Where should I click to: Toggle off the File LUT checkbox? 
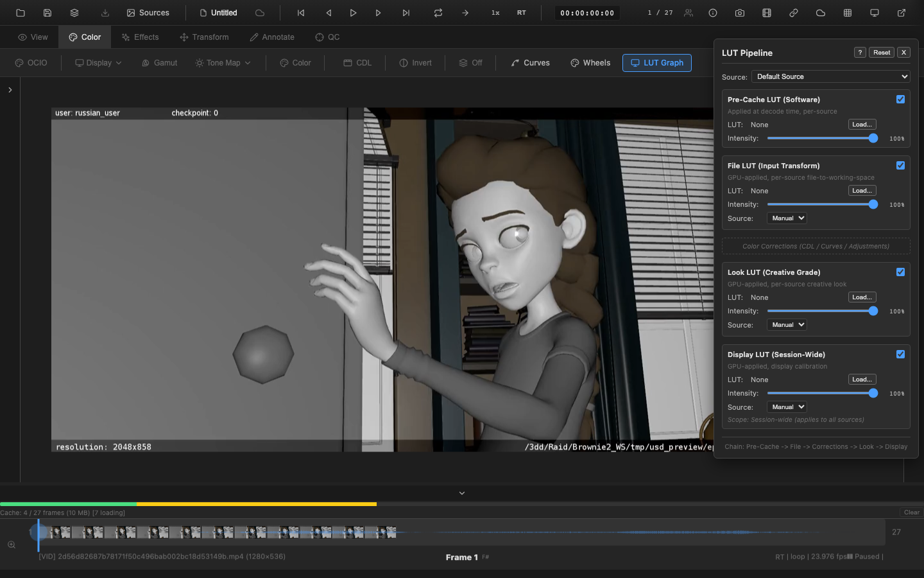[900, 165]
